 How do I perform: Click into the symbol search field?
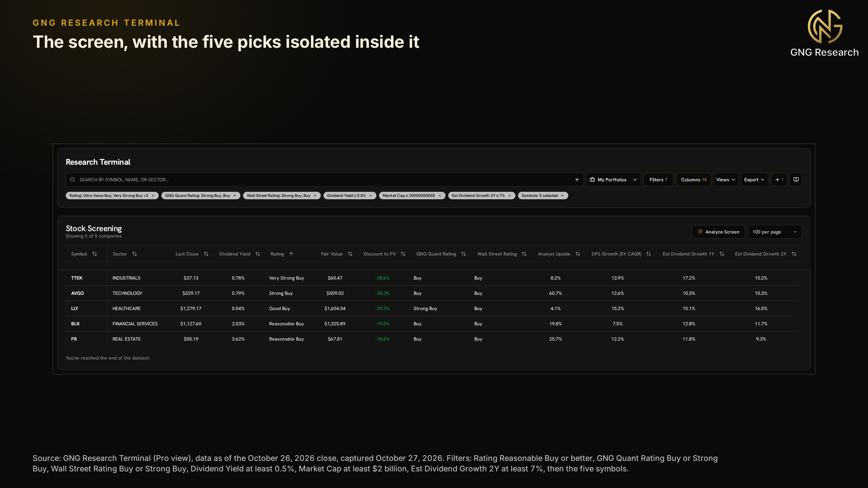[x=324, y=180]
